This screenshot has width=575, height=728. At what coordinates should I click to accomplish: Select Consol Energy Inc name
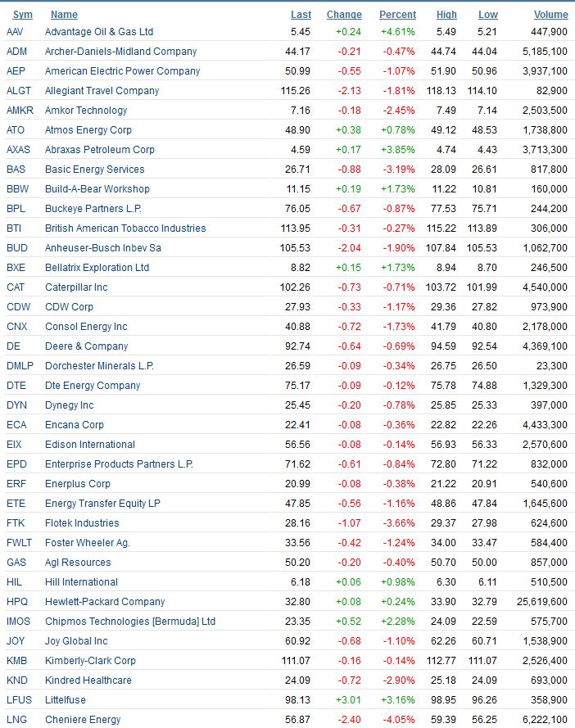pos(86,327)
